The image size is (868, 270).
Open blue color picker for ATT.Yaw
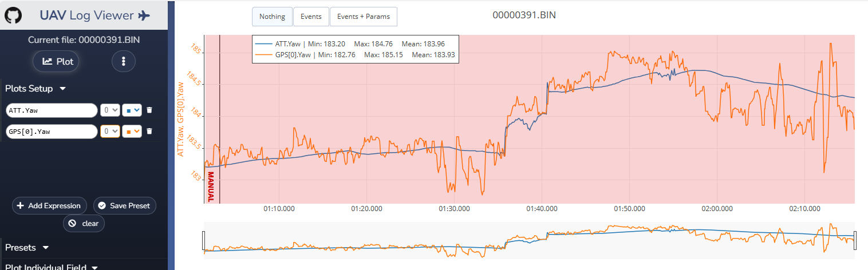pyautogui.click(x=132, y=110)
